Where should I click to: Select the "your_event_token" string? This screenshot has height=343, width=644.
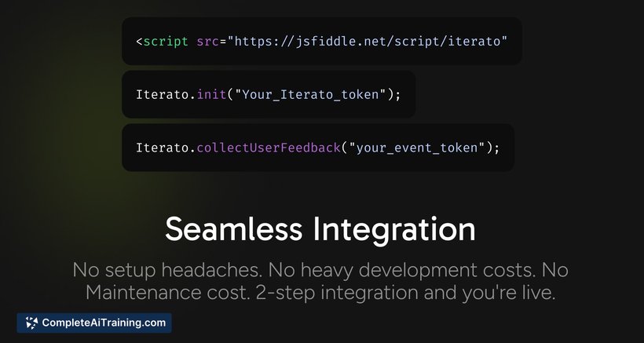click(417, 148)
